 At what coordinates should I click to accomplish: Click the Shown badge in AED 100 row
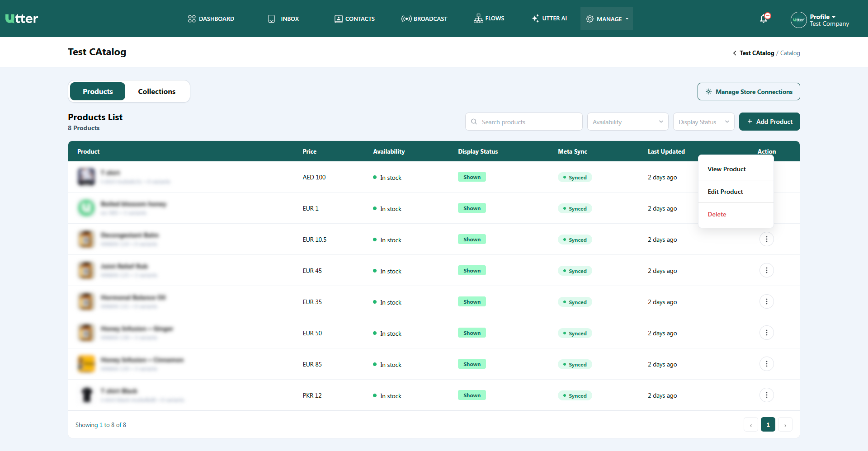point(472,177)
